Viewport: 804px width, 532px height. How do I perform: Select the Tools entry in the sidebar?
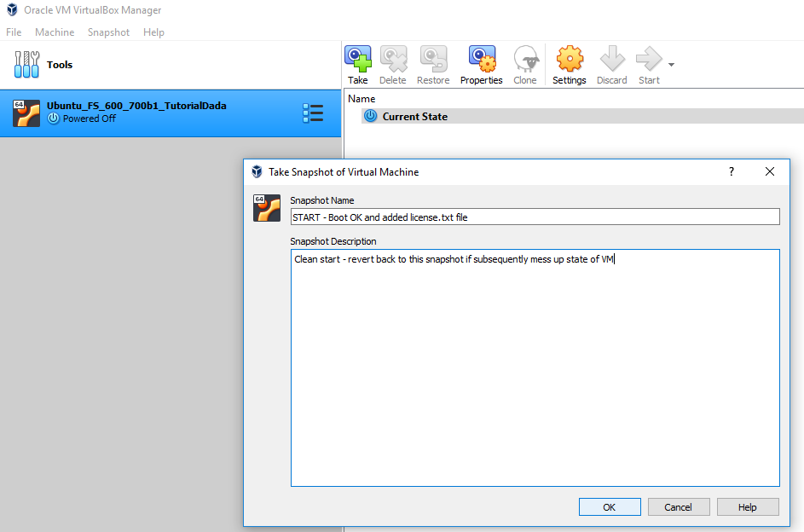pyautogui.click(x=60, y=65)
